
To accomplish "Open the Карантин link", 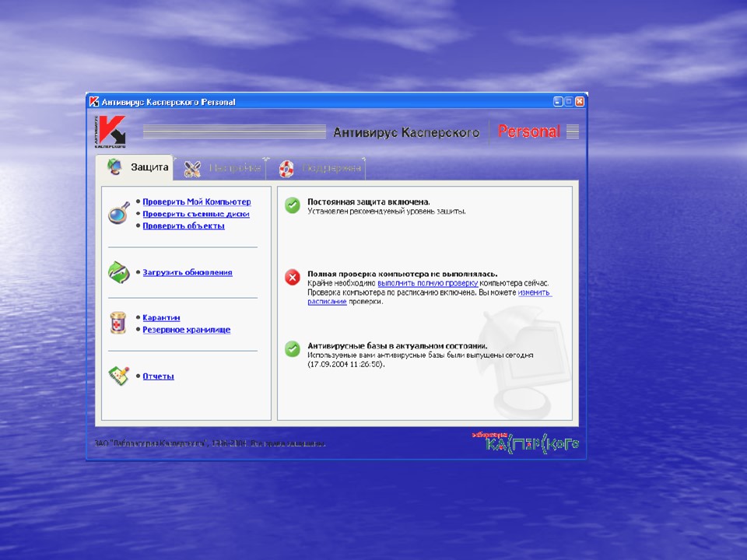I will click(161, 318).
